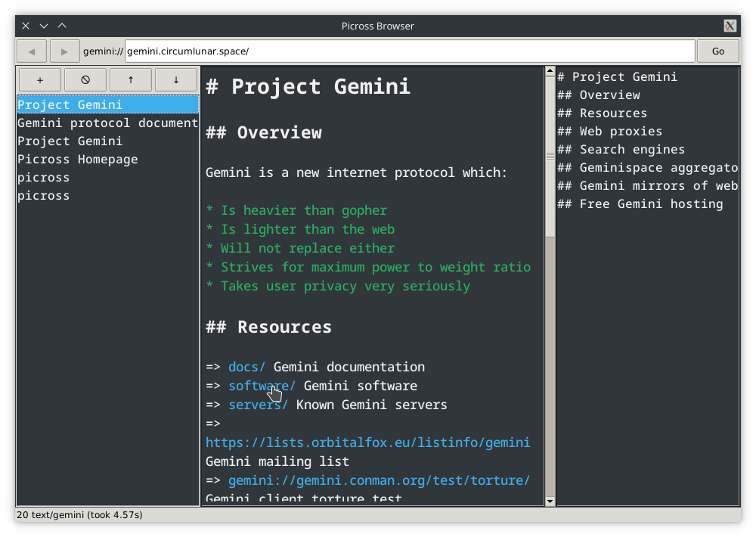
Task: Click the scrollbar up arrow in content pane
Action: click(550, 72)
